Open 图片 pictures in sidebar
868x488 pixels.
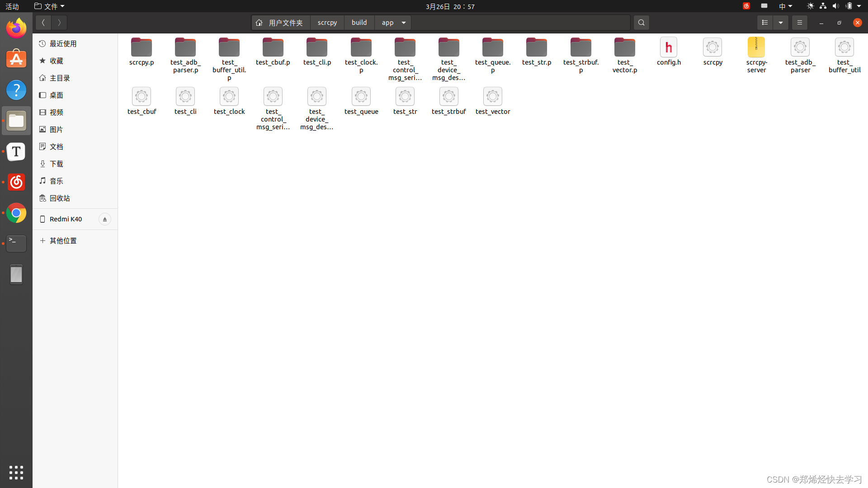click(x=75, y=130)
